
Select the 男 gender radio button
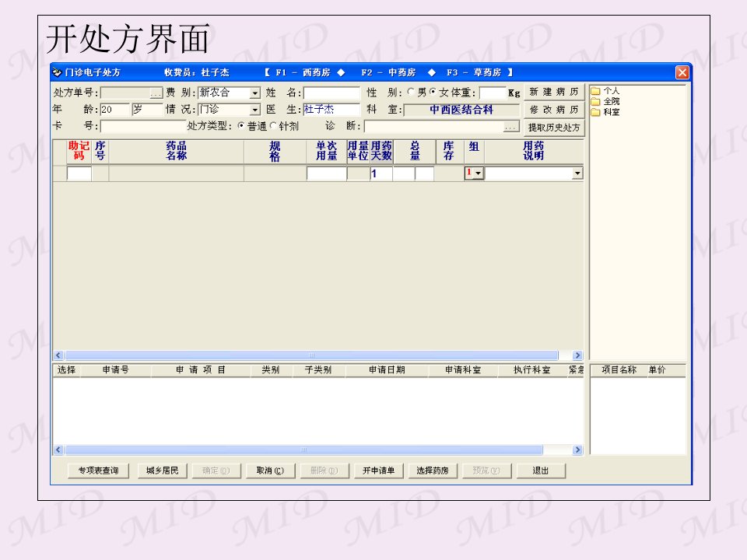point(411,92)
